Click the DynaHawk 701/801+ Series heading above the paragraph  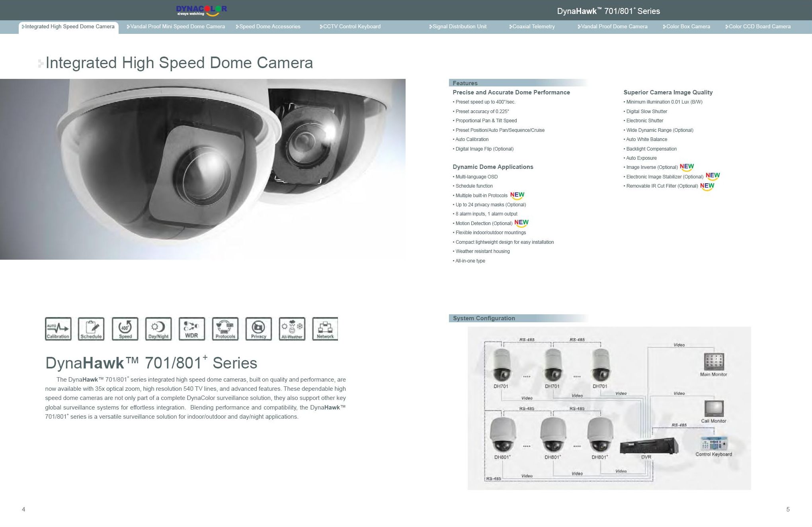pos(151,363)
